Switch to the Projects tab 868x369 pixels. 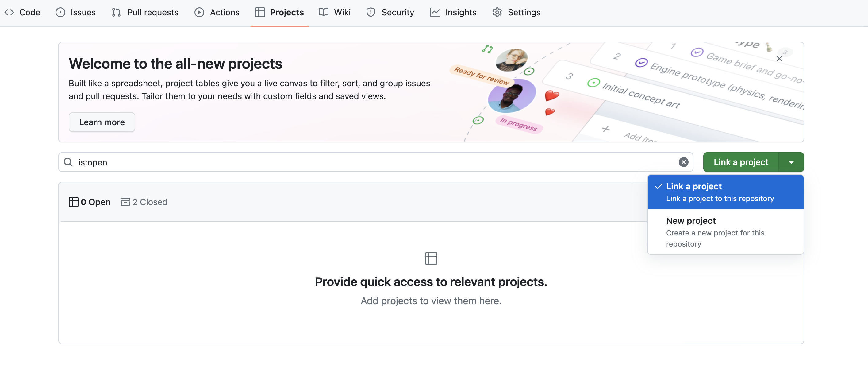click(x=280, y=12)
